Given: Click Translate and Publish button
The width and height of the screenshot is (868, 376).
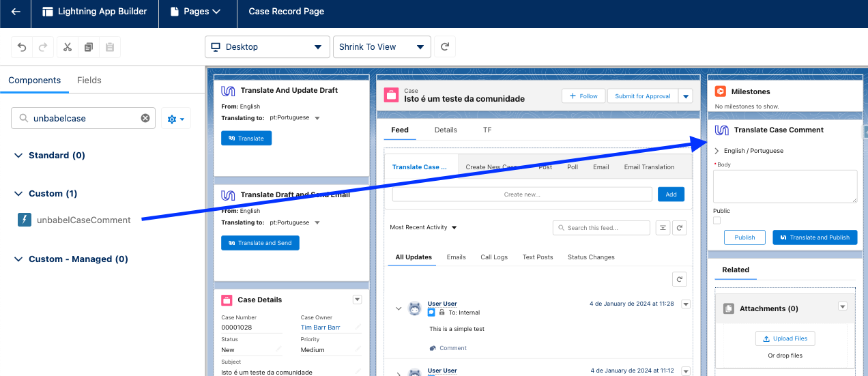Looking at the screenshot, I should pyautogui.click(x=815, y=237).
